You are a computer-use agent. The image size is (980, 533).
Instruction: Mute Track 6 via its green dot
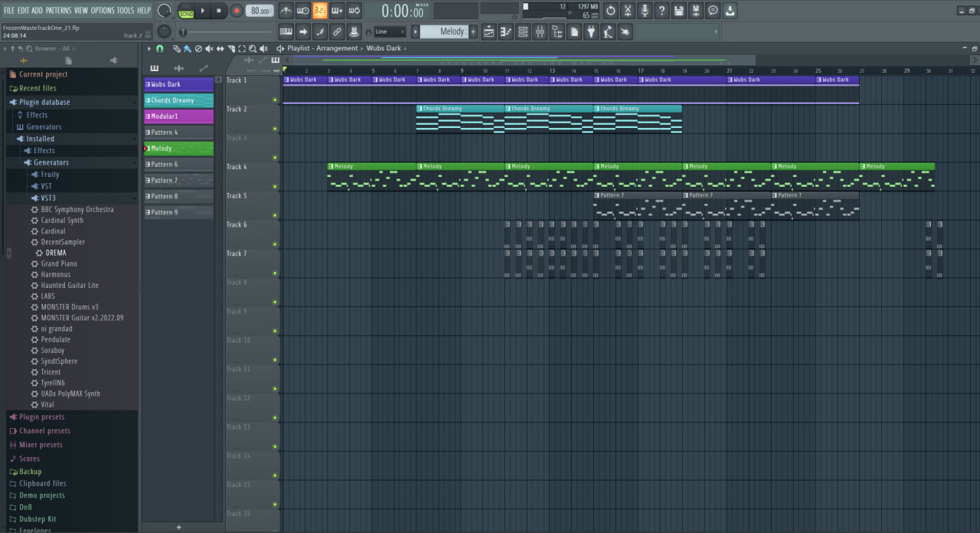275,244
